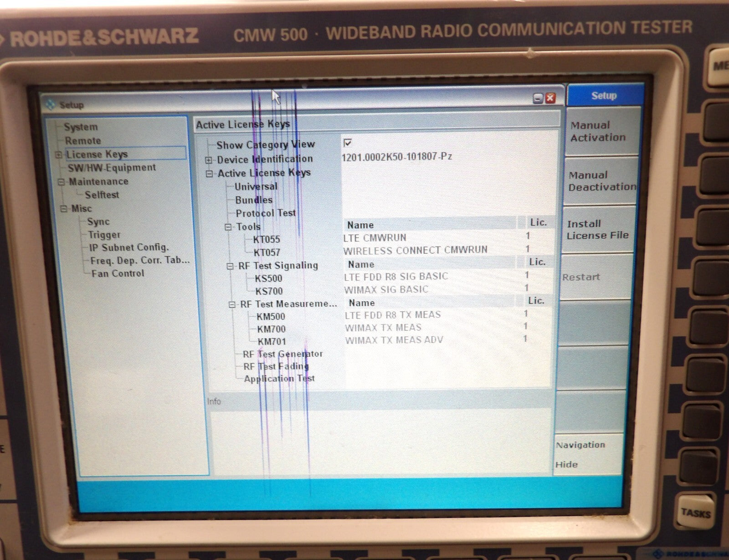Collapse the RF Test Signaling node
The height and width of the screenshot is (560, 729).
point(231,266)
